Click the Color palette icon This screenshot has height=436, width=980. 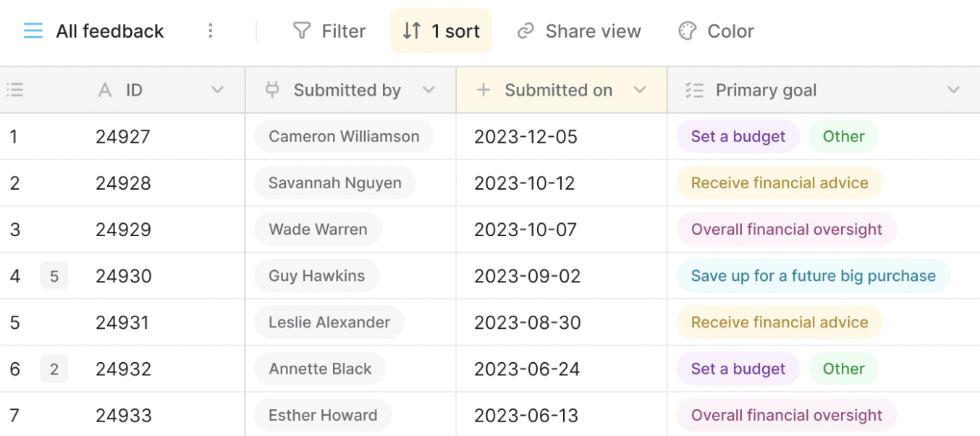pos(687,31)
